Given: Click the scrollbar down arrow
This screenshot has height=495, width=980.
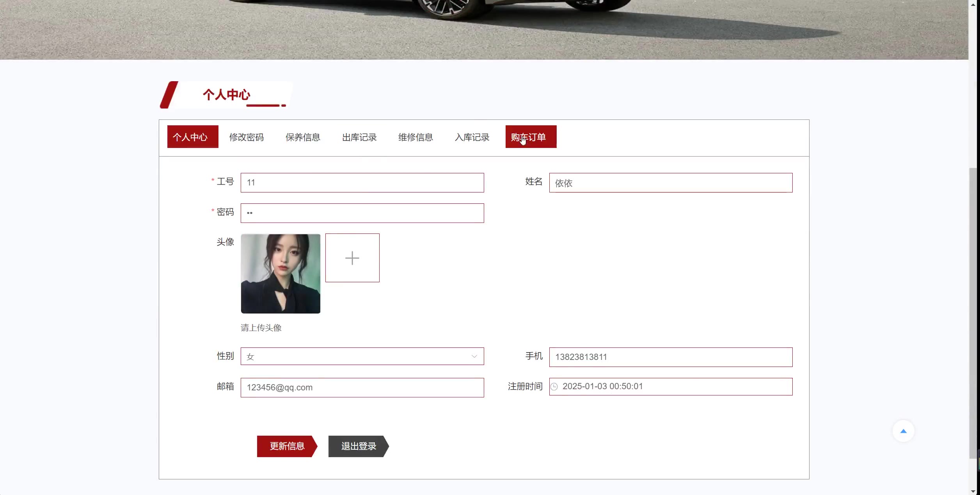Looking at the screenshot, I should (x=974, y=491).
